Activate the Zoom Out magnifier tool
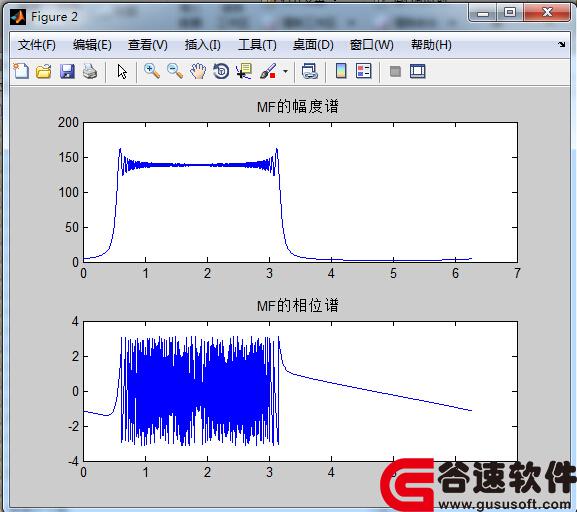This screenshot has height=512, width=577. [175, 71]
